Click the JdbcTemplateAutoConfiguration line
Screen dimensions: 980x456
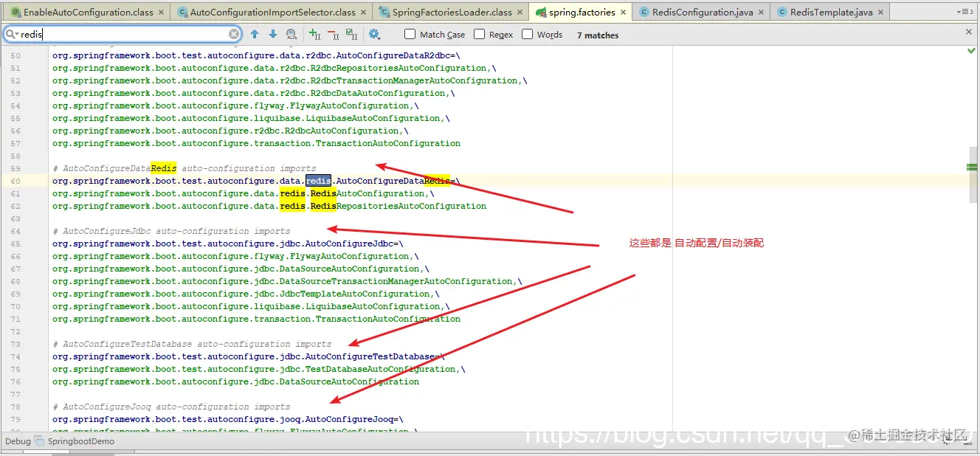pyautogui.click(x=246, y=294)
